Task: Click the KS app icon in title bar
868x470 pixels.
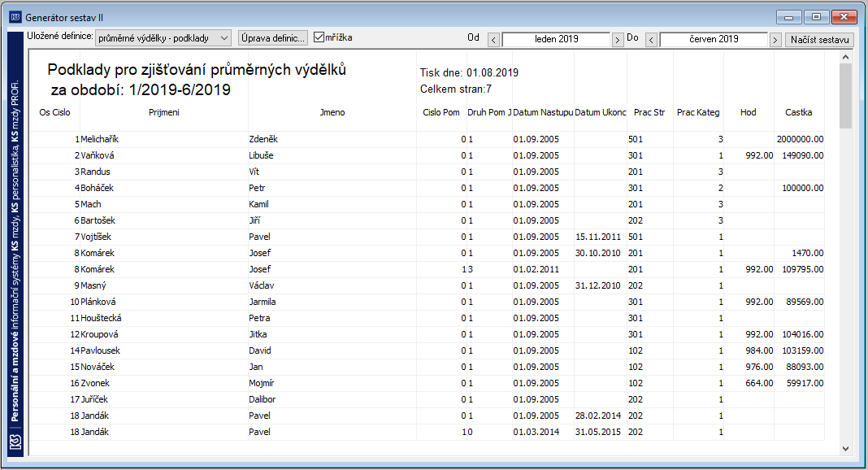Action: coord(15,17)
